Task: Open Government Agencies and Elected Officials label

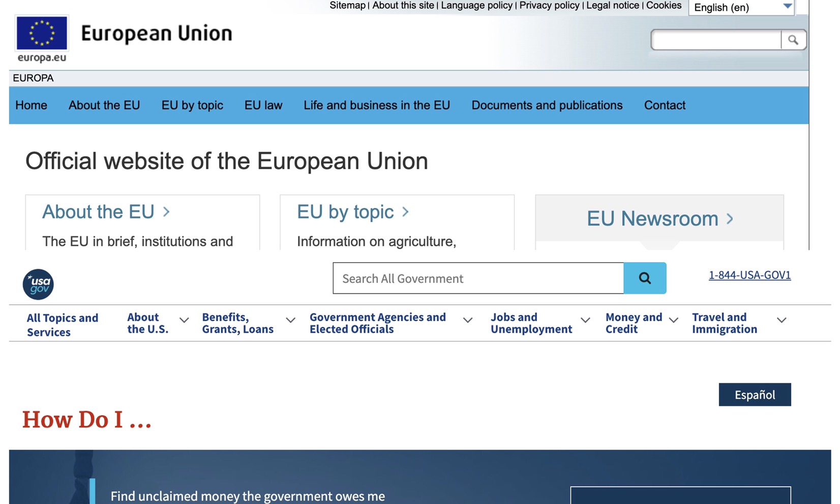Action: pos(378,323)
